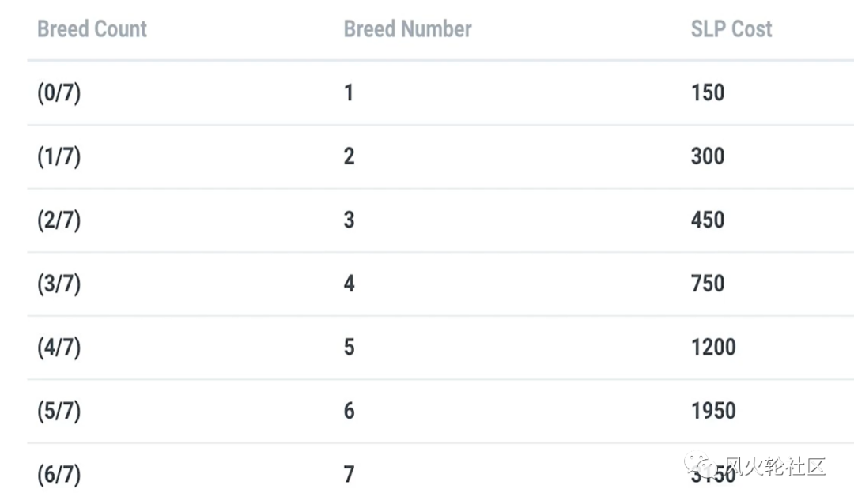Image resolution: width=854 pixels, height=504 pixels.
Task: Select the (3/7) breed count cell
Action: [59, 284]
